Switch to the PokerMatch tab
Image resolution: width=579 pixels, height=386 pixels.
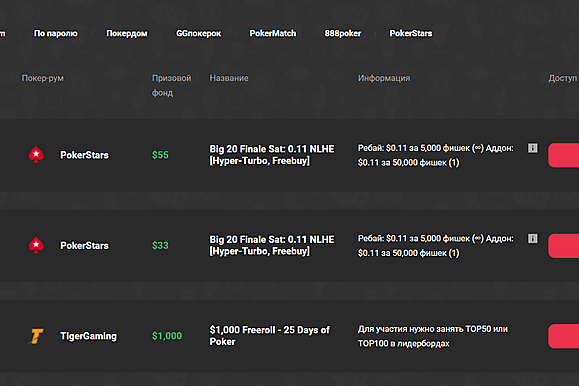click(x=273, y=34)
